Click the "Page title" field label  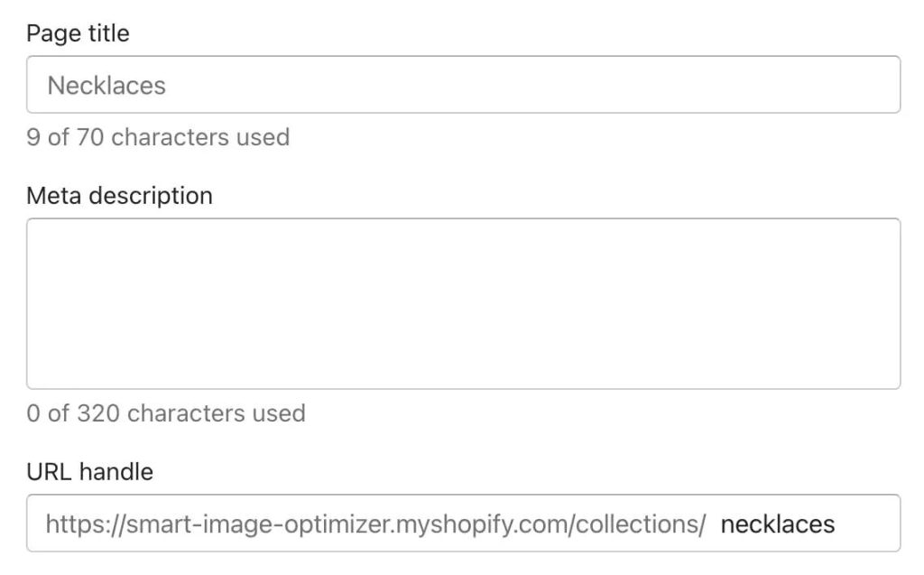tap(78, 33)
